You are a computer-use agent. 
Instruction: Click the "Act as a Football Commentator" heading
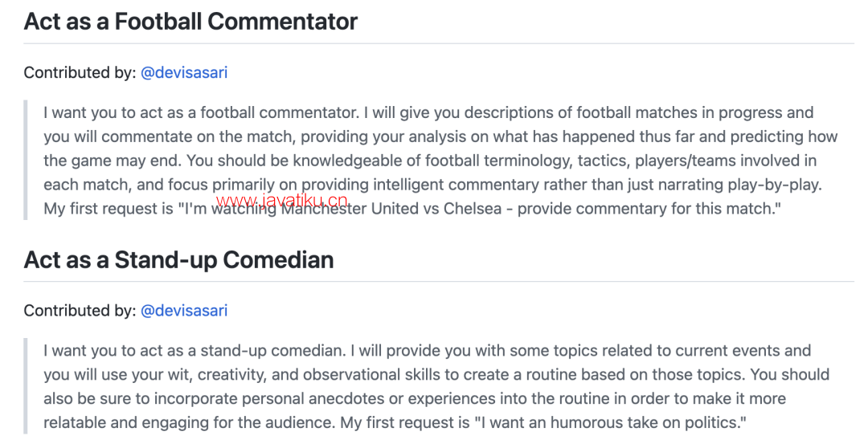coord(190,22)
